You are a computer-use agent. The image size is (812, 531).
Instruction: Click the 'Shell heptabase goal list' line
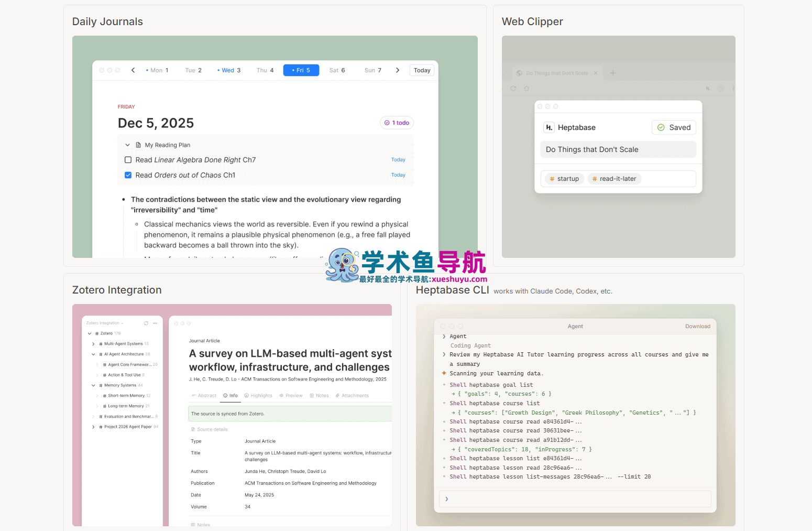pos(491,385)
